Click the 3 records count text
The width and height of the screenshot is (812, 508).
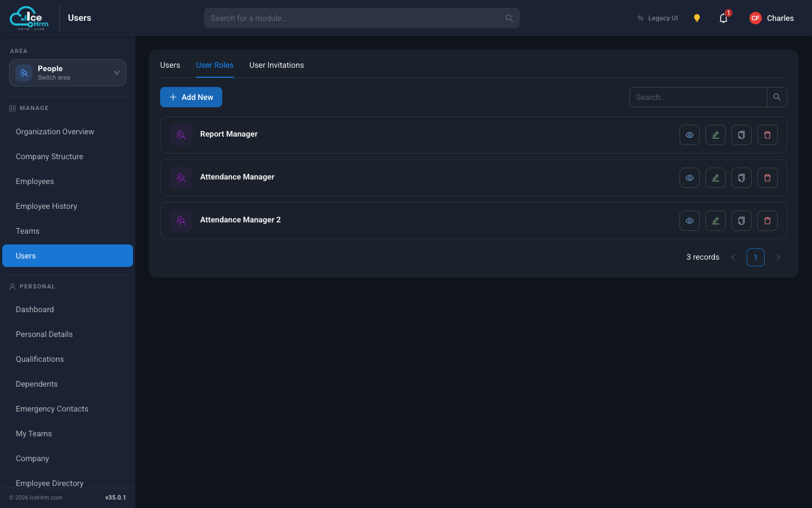click(x=703, y=257)
